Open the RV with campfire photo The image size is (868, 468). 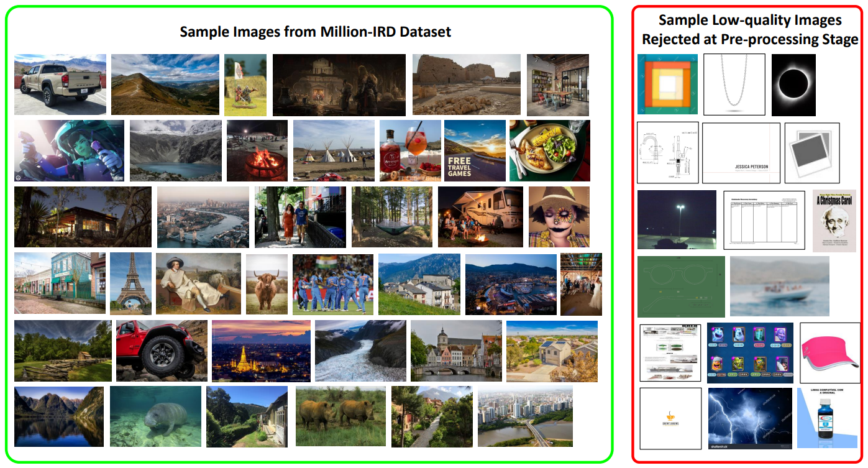(x=480, y=217)
